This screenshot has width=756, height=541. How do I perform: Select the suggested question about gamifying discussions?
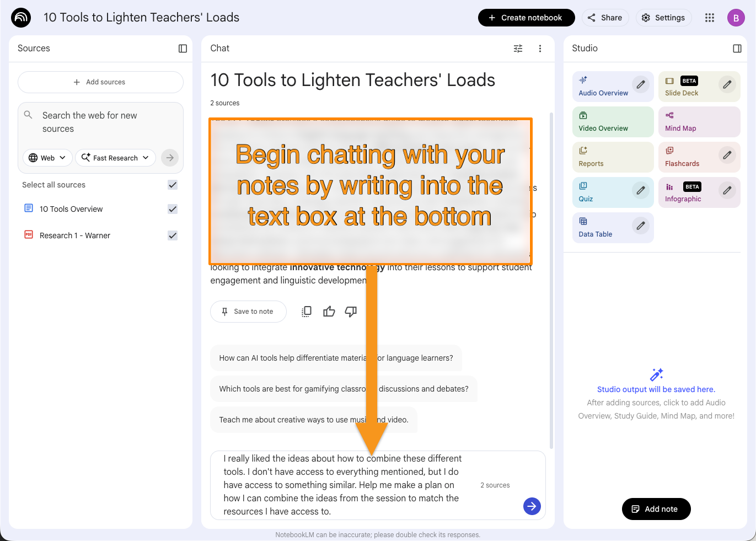point(343,389)
